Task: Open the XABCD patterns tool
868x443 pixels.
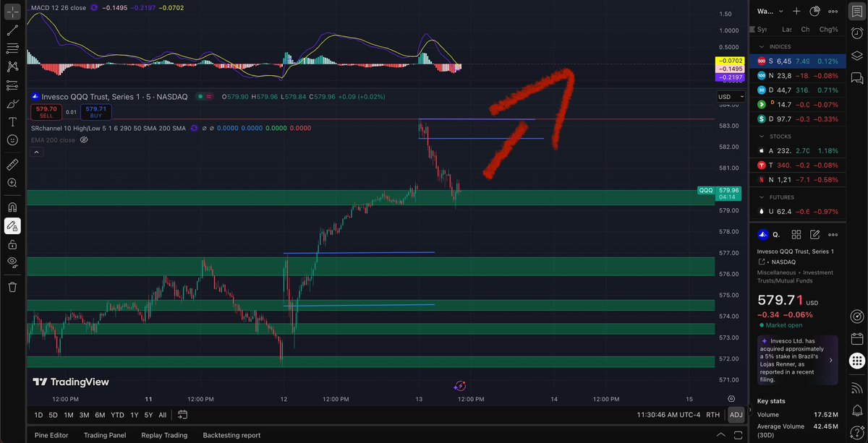Action: click(x=12, y=66)
